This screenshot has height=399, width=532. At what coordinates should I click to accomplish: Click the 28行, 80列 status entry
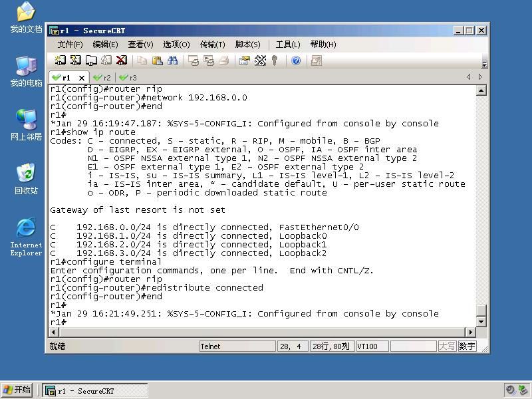pyautogui.click(x=332, y=346)
